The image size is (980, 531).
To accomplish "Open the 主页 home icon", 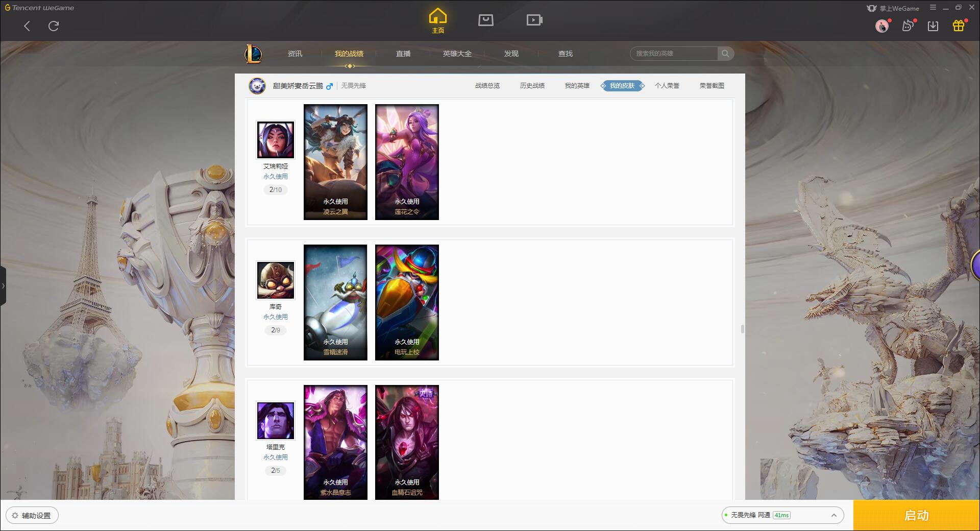I will (438, 21).
